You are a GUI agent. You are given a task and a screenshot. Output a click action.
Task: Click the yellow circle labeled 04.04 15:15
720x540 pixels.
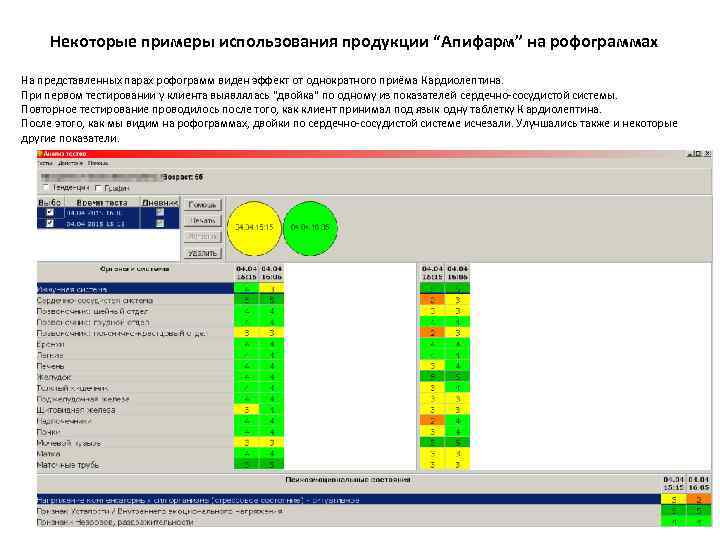pyautogui.click(x=254, y=228)
